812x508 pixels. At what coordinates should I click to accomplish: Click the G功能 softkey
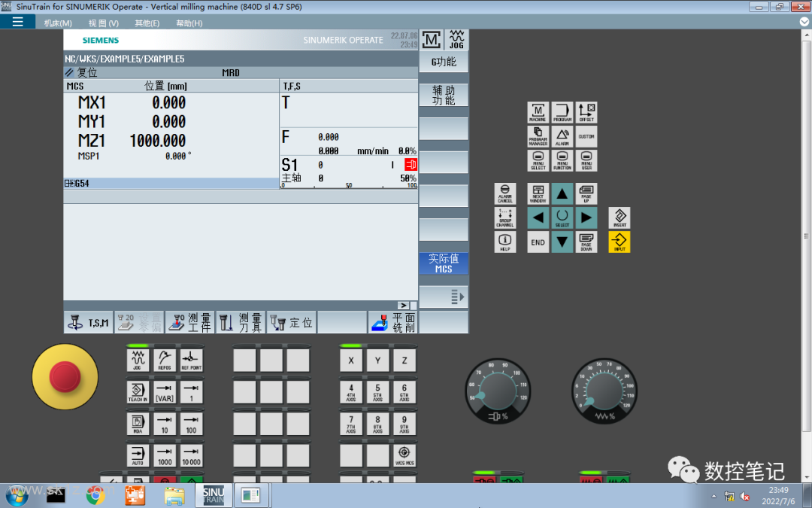(x=444, y=62)
